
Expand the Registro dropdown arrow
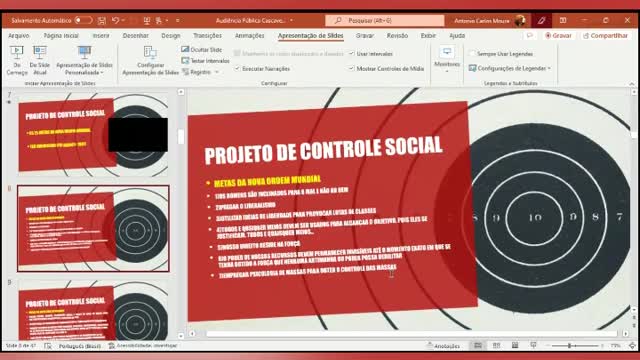pos(217,72)
